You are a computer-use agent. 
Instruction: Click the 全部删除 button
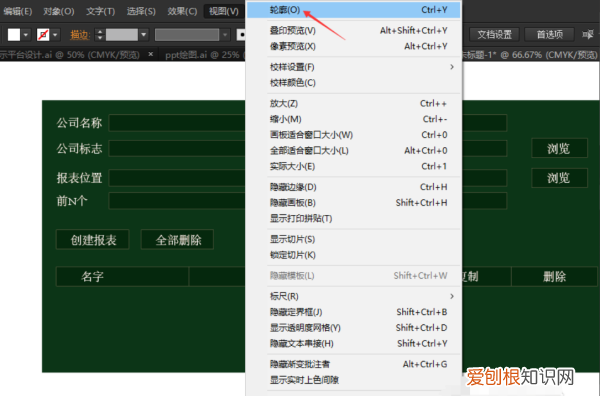coord(178,240)
